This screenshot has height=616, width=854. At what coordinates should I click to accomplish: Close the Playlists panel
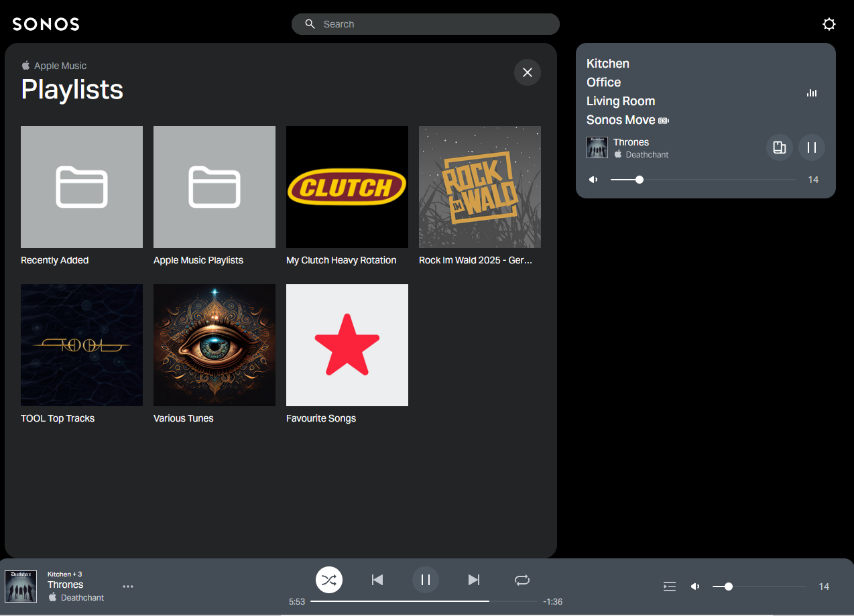pos(528,72)
